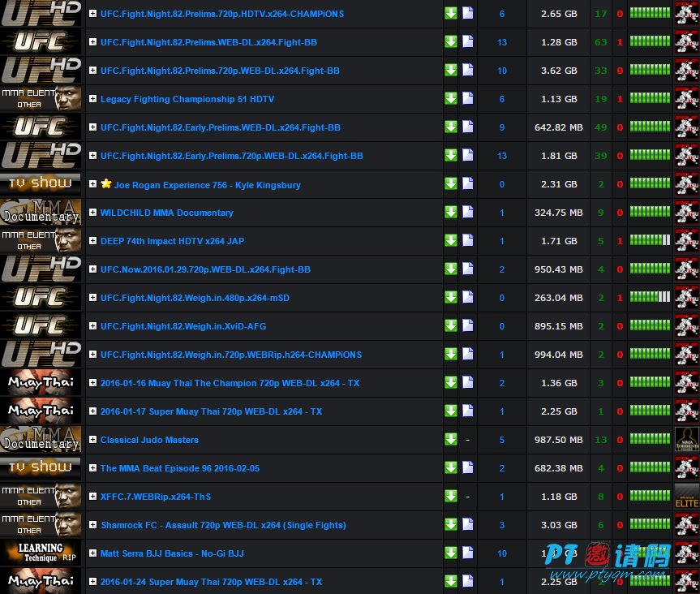Download Matt Serra BJJ Basics torrent
The width and height of the screenshot is (700, 594).
coord(450,553)
